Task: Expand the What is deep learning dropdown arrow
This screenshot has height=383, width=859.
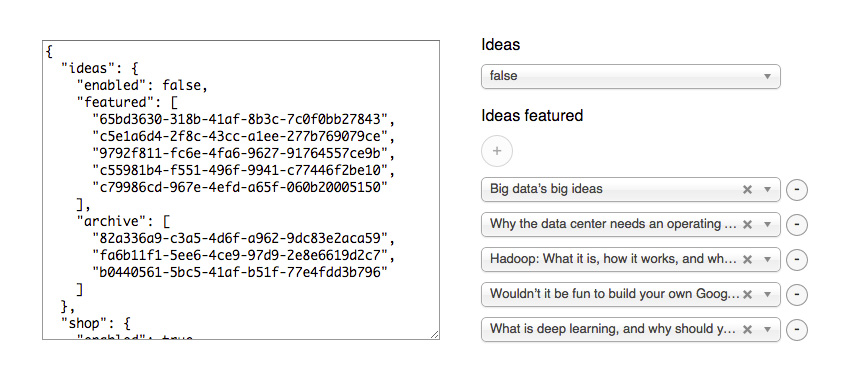Action: [x=768, y=330]
